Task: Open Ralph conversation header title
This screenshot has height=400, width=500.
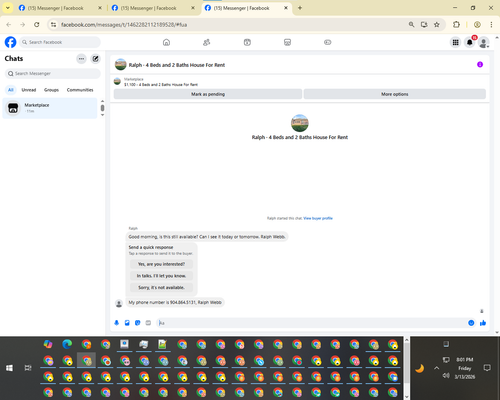Action: [x=177, y=65]
